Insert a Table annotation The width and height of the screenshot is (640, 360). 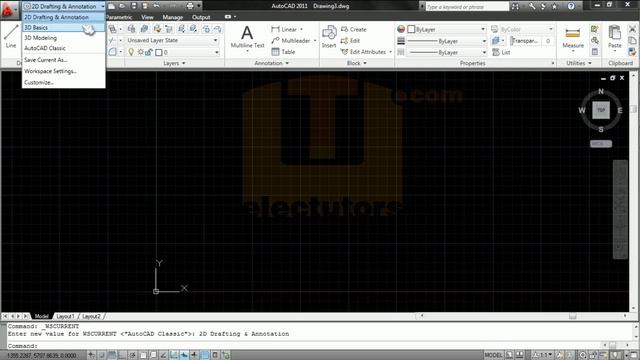click(283, 52)
